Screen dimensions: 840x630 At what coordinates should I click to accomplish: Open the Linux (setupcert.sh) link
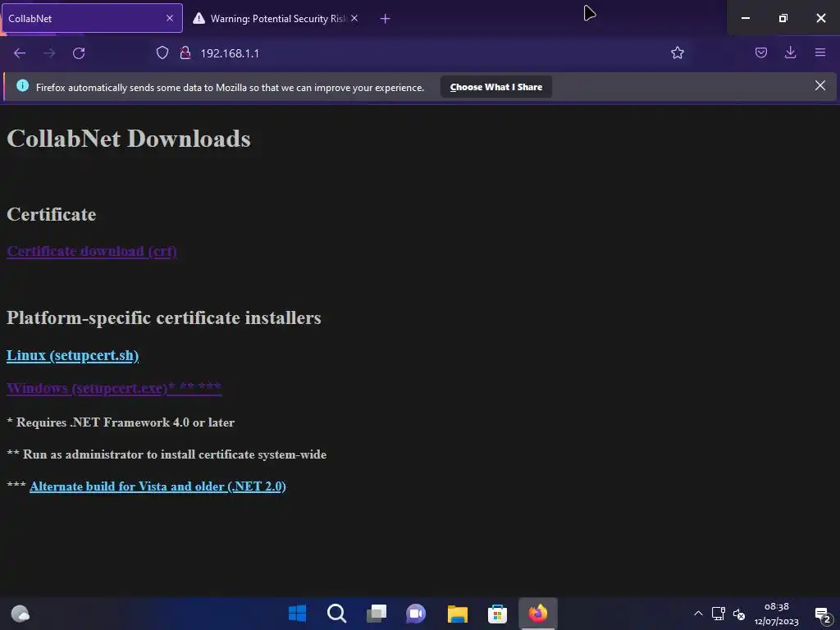[73, 356]
